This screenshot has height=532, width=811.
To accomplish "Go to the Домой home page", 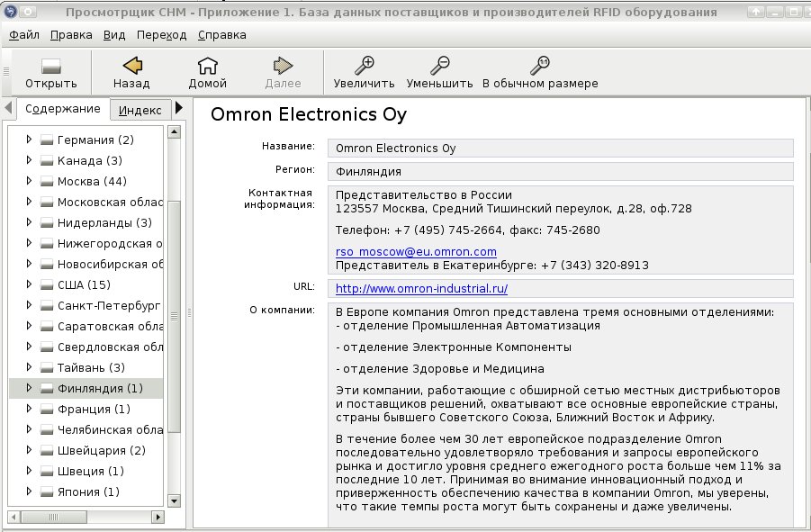I will coord(207,74).
